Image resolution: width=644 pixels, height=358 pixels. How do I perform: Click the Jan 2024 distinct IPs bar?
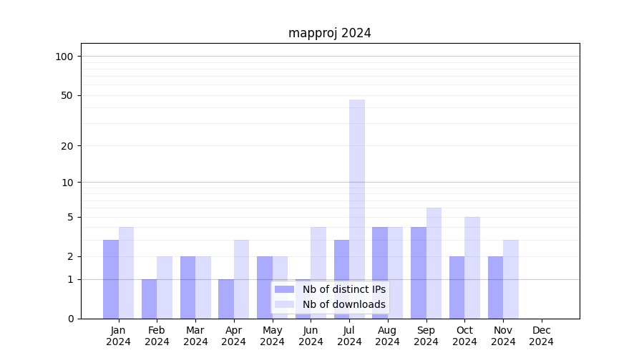click(x=111, y=279)
